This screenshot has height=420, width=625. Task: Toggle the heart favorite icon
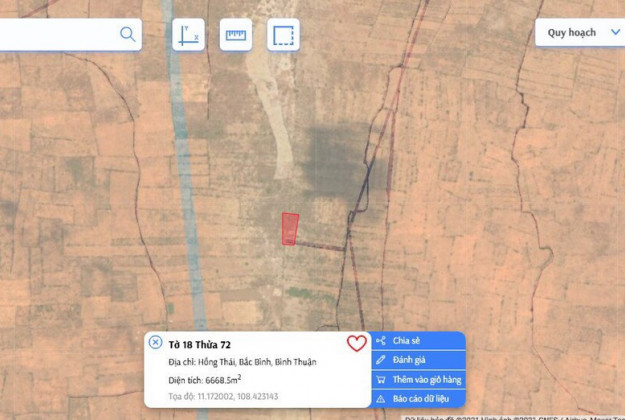(x=356, y=343)
